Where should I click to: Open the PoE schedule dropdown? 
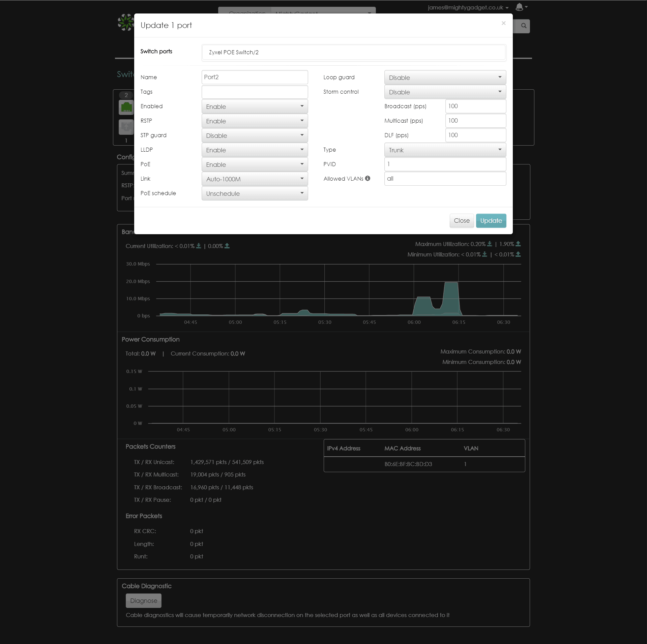click(x=255, y=193)
